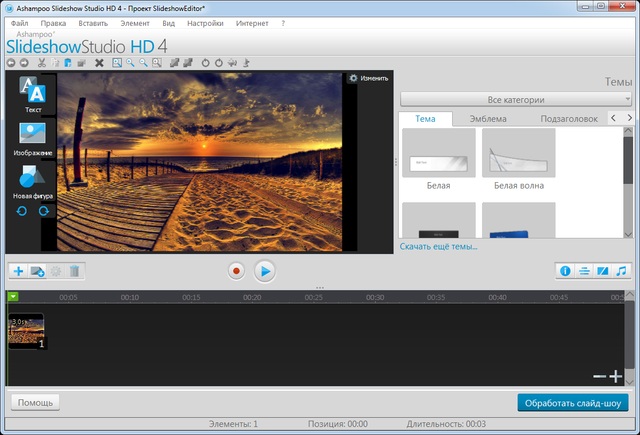640x435 pixels.
Task: Click the music note icon
Action: [x=621, y=270]
